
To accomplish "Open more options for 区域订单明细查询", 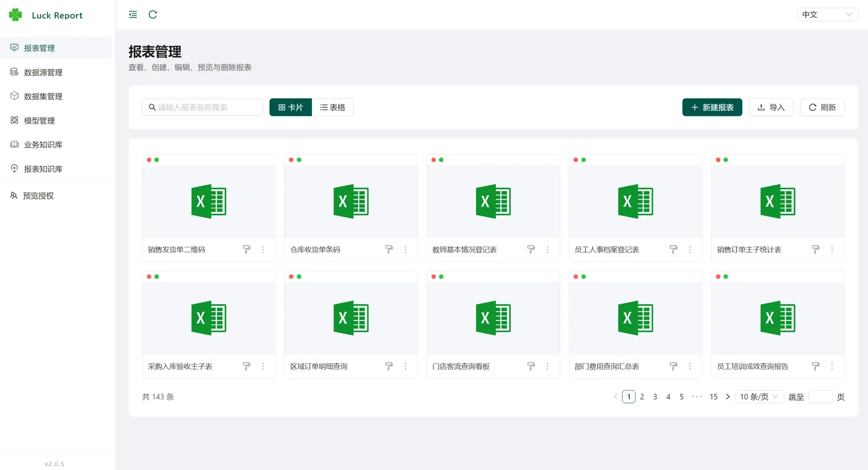I will click(x=405, y=366).
